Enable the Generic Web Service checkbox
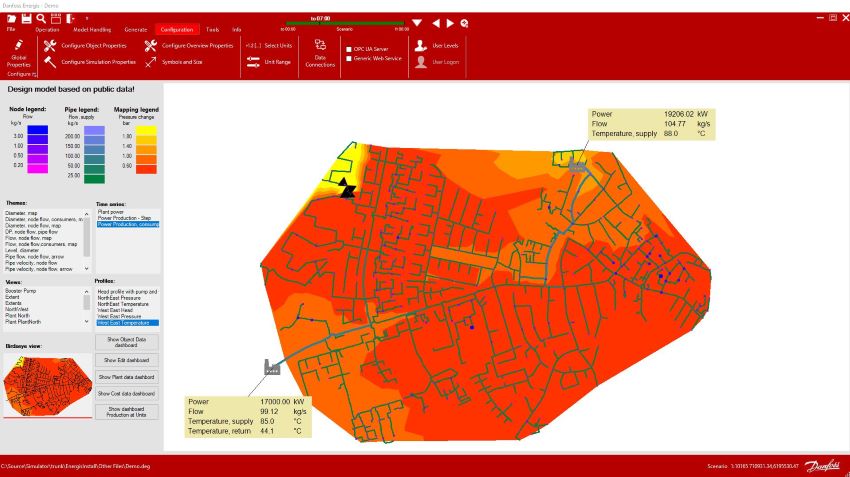 click(x=349, y=59)
